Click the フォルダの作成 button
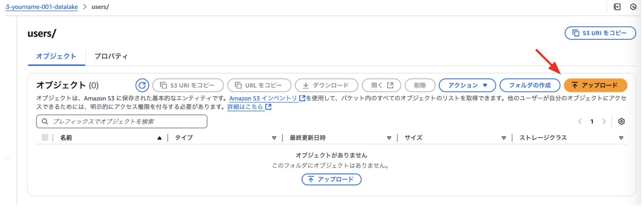The image size is (644, 209). pyautogui.click(x=530, y=85)
